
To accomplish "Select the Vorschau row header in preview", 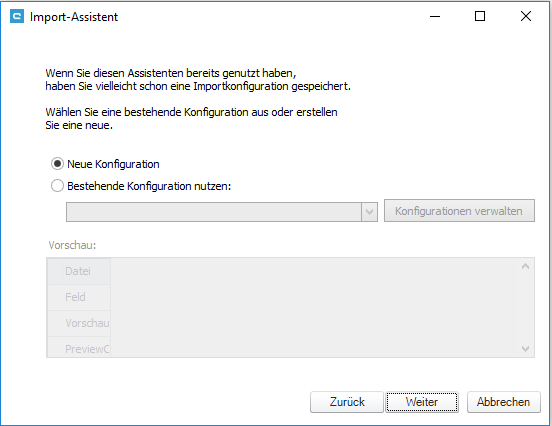I will 79,323.
